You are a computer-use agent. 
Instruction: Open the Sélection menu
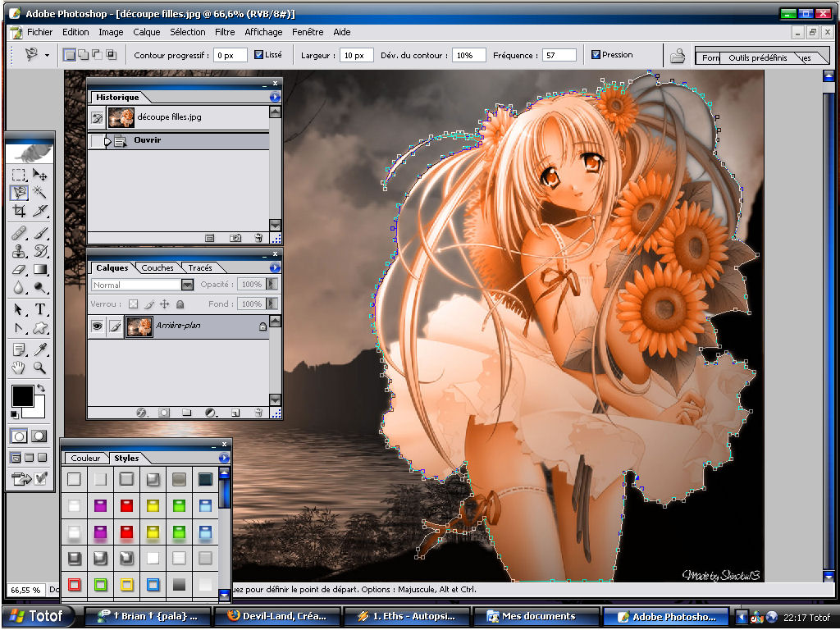point(188,32)
